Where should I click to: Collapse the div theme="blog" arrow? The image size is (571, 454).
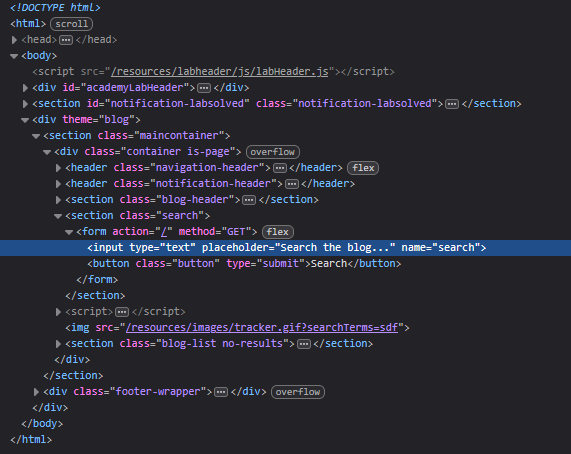tap(25, 120)
